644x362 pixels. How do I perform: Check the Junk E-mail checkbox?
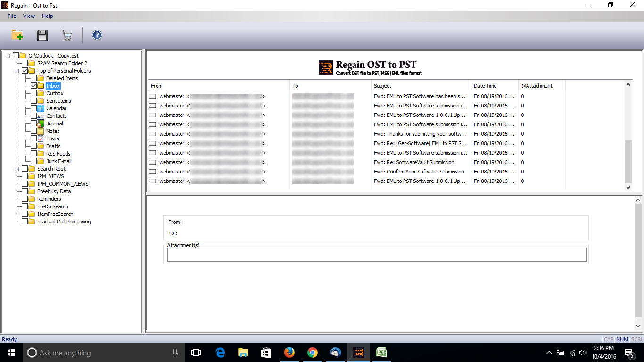pos(34,161)
